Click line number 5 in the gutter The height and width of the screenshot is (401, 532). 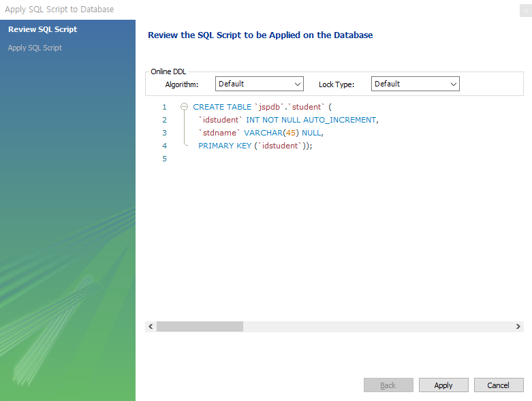click(165, 159)
